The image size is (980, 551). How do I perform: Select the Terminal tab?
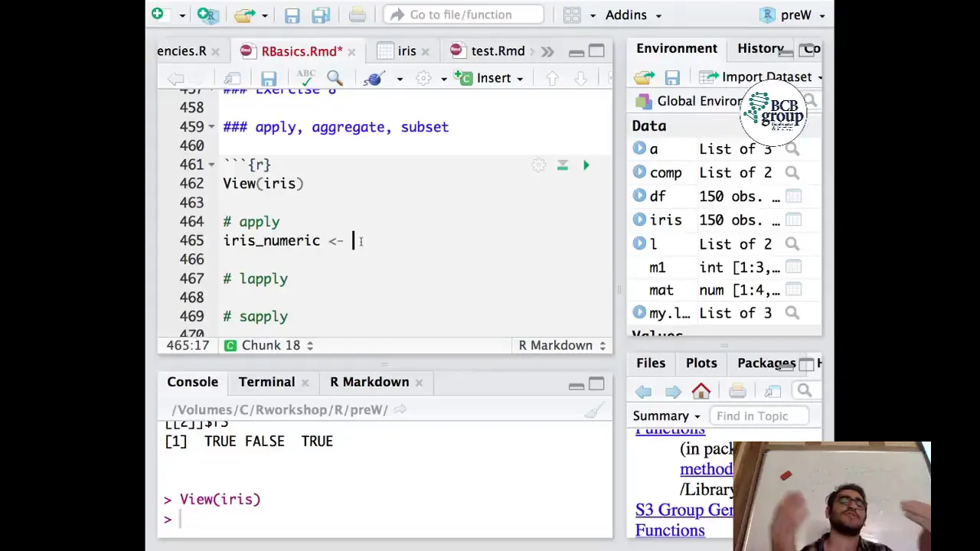[x=266, y=382]
